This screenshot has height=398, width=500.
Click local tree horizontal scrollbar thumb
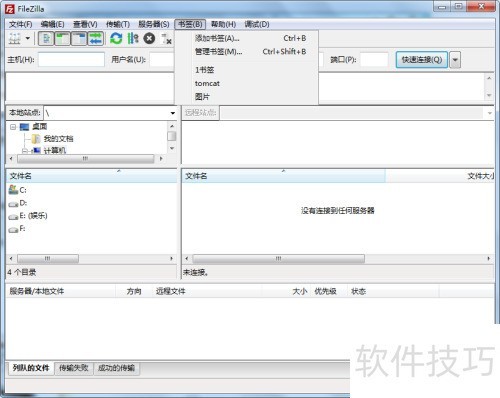[86, 159]
